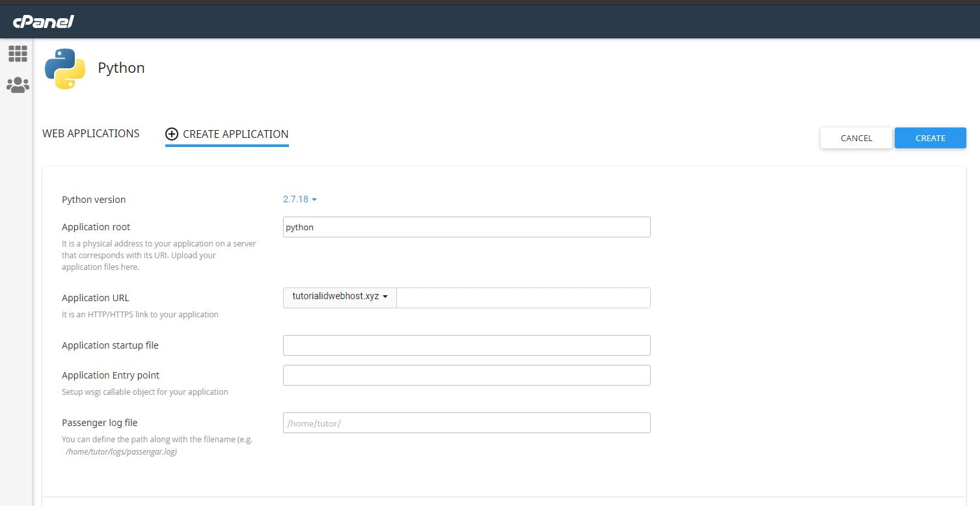Click the Python version label

(94, 200)
